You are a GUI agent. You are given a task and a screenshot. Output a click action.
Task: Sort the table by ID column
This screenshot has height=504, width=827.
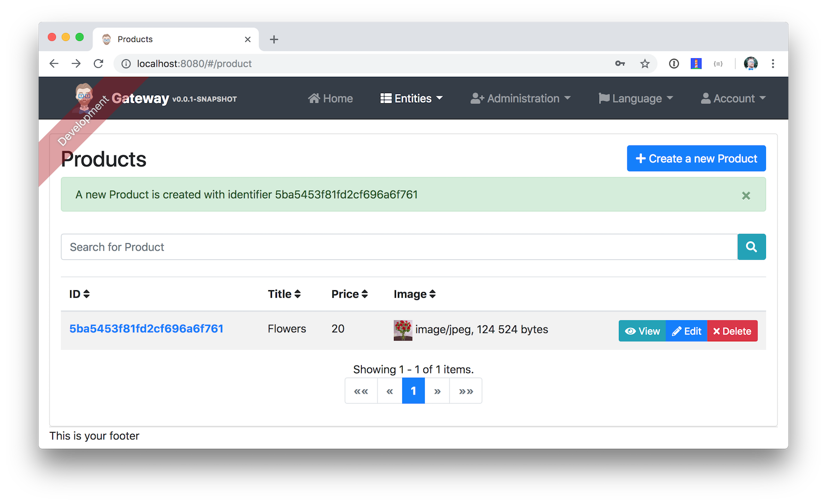[79, 294]
